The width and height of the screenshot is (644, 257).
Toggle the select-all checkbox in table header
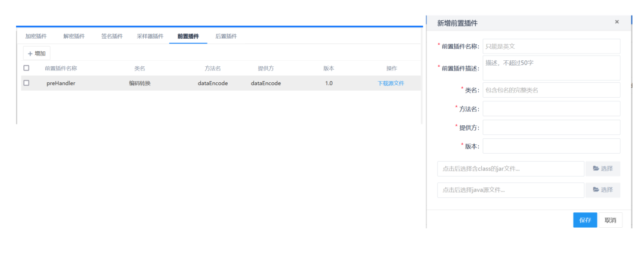pyautogui.click(x=26, y=69)
